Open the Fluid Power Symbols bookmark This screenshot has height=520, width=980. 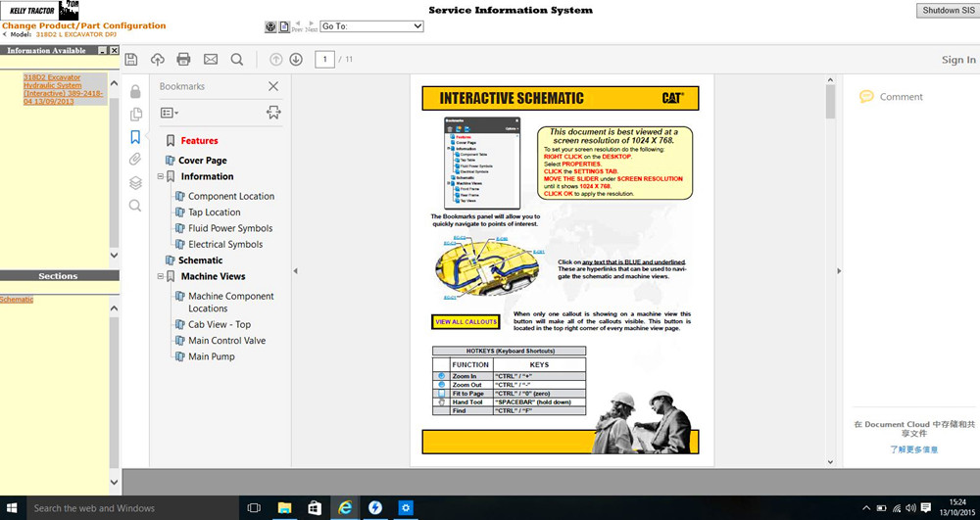pos(230,228)
